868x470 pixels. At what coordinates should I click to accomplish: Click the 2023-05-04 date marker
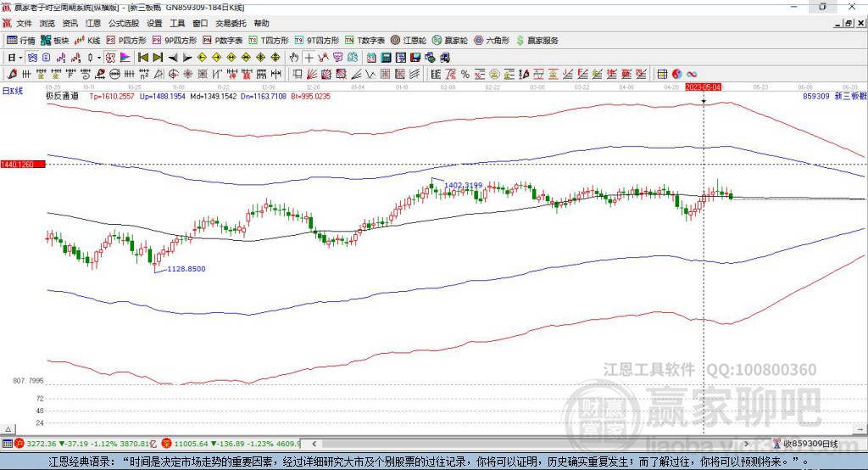tap(704, 87)
